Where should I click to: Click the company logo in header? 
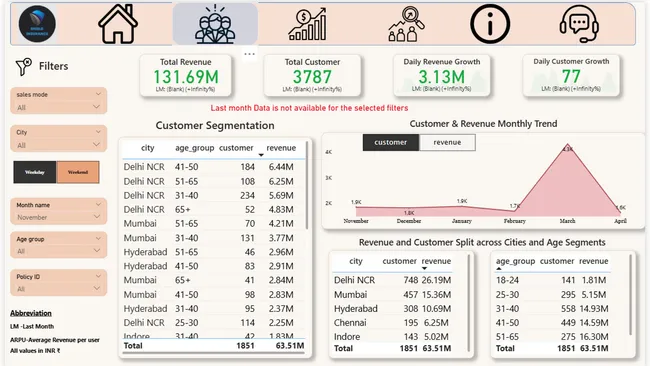coord(37,24)
